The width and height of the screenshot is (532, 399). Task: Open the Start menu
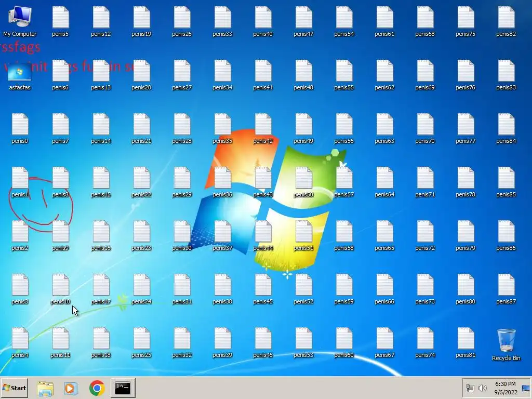[14, 388]
